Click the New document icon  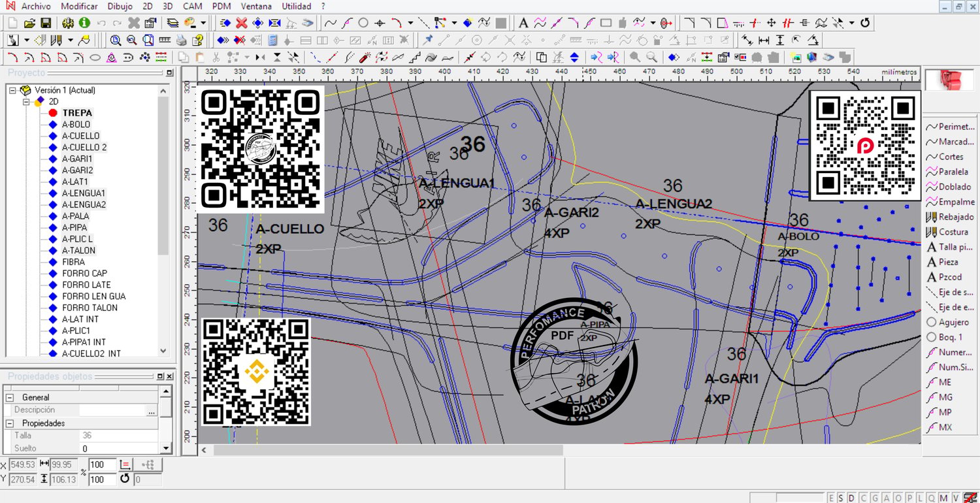13,23
